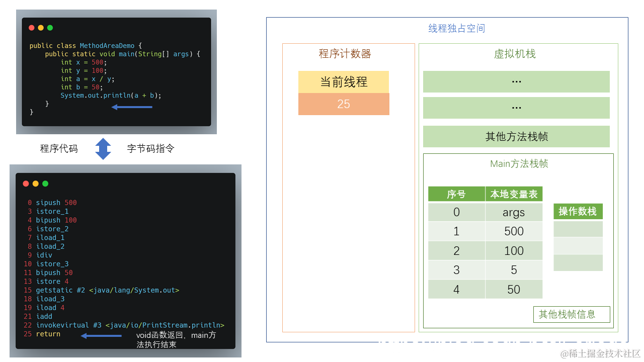The image size is (644, 362).
Task: Click the green dot on the bytecode terminal window
Action: coord(45,184)
